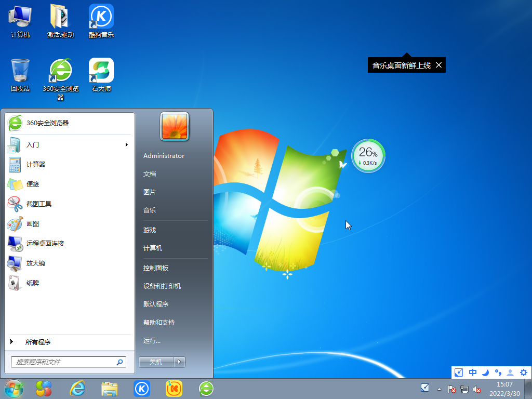Click the 关机 shutdown button

point(156,362)
